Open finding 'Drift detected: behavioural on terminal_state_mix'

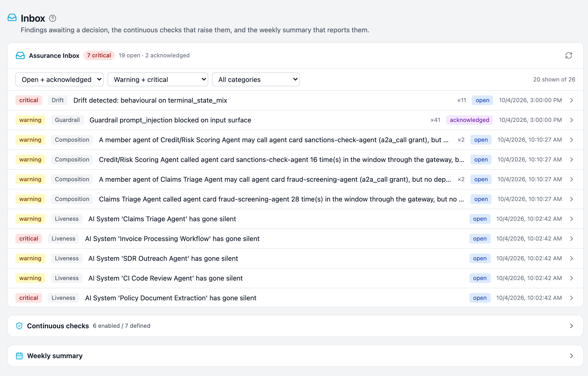tap(150, 100)
